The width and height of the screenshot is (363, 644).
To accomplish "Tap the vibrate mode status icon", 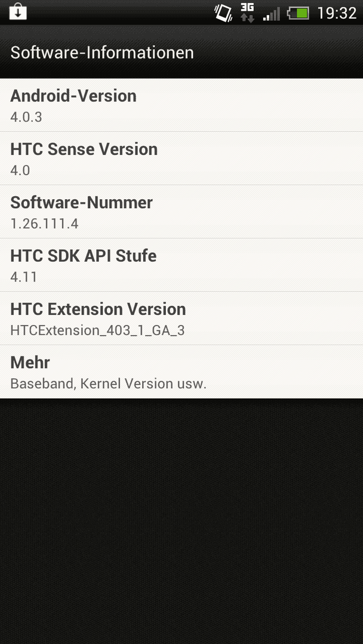I will coord(224,13).
